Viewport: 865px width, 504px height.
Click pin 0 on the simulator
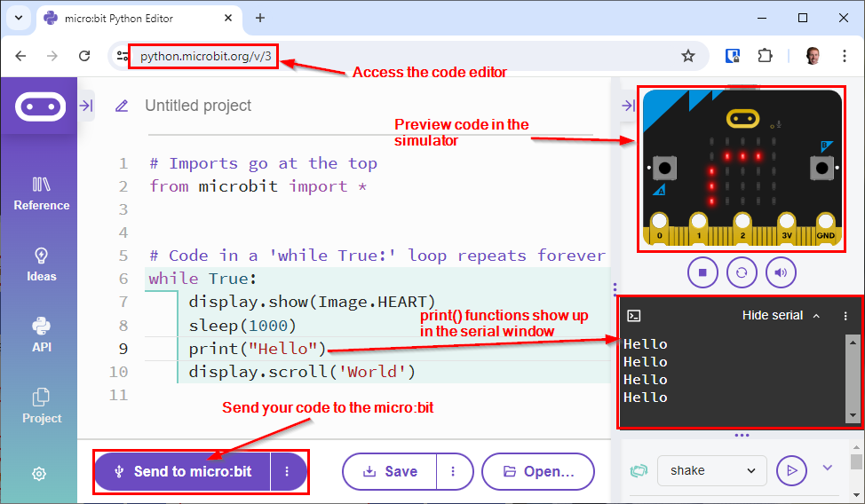[659, 228]
